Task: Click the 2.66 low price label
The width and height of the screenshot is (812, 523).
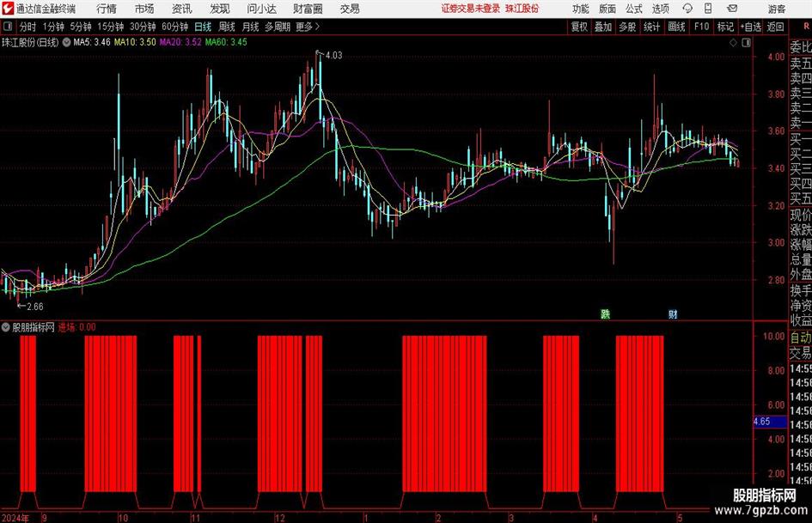Action: point(34,307)
